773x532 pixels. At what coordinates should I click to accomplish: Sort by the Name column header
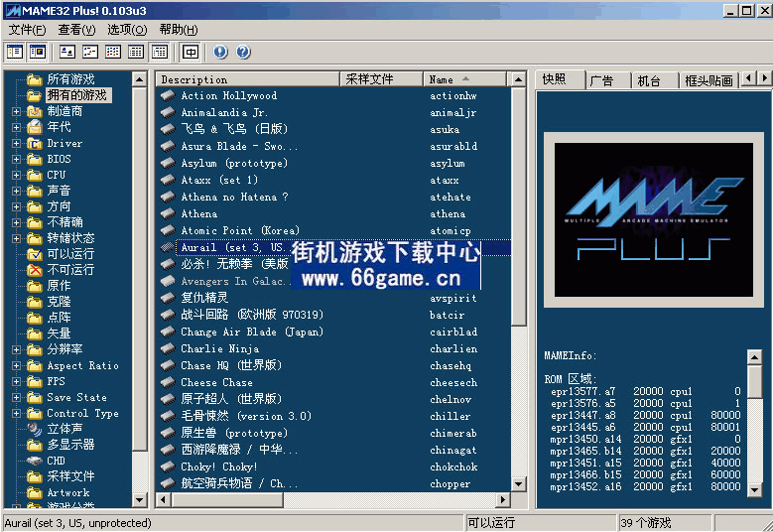[x=464, y=79]
